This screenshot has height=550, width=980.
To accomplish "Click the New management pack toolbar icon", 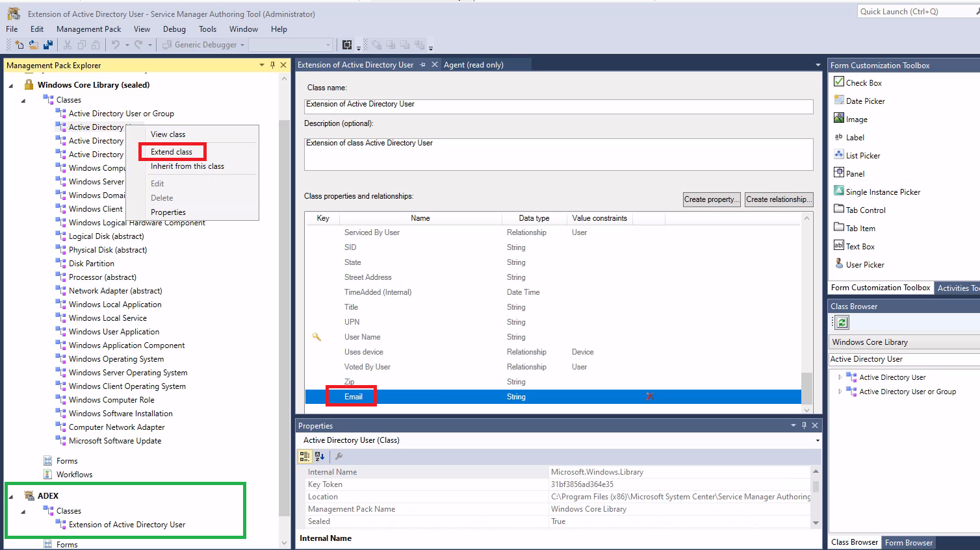I will [19, 45].
